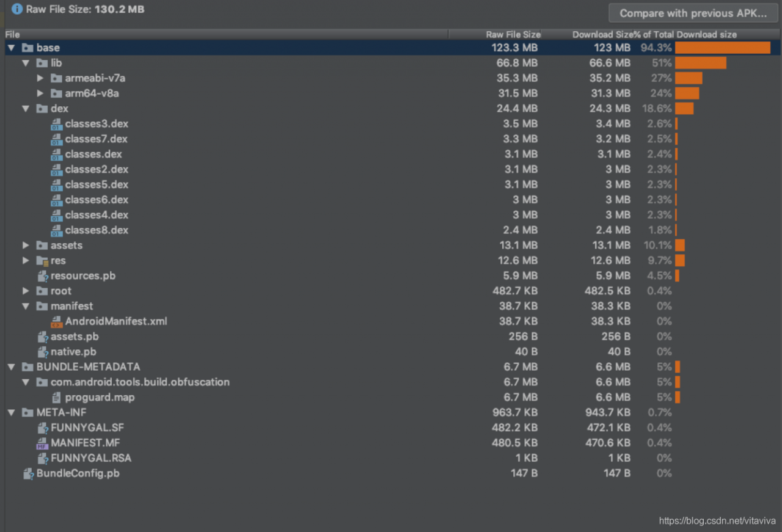The image size is (782, 532).
Task: Click the root folder icon
Action: tap(42, 291)
